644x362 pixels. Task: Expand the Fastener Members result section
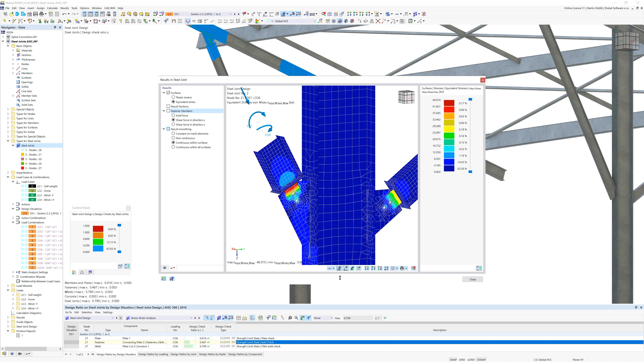click(164, 111)
